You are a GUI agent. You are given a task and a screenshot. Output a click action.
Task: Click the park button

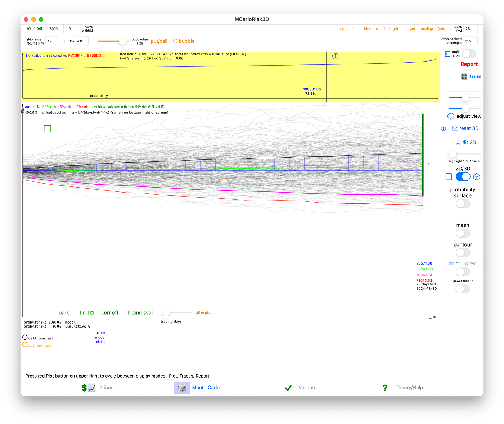coord(64,313)
